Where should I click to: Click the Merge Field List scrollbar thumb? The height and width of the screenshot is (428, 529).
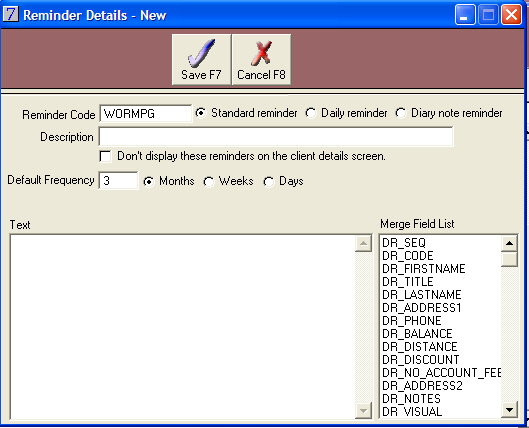click(509, 259)
